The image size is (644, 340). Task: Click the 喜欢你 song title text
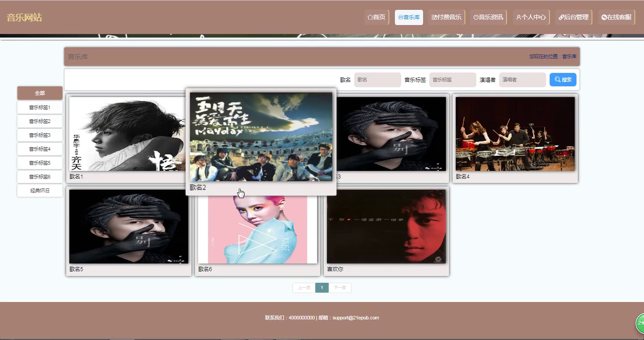click(x=335, y=269)
